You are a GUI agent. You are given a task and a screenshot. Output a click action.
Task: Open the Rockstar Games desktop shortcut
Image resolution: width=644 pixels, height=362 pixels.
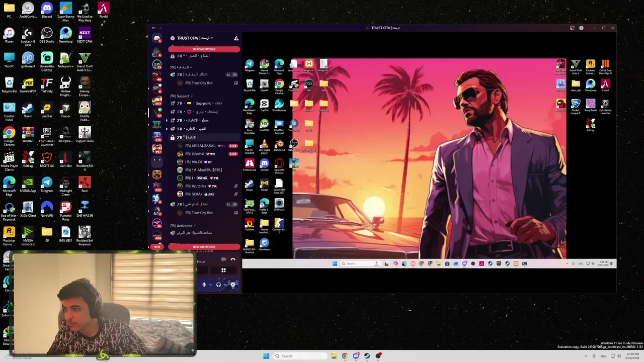pos(9,236)
